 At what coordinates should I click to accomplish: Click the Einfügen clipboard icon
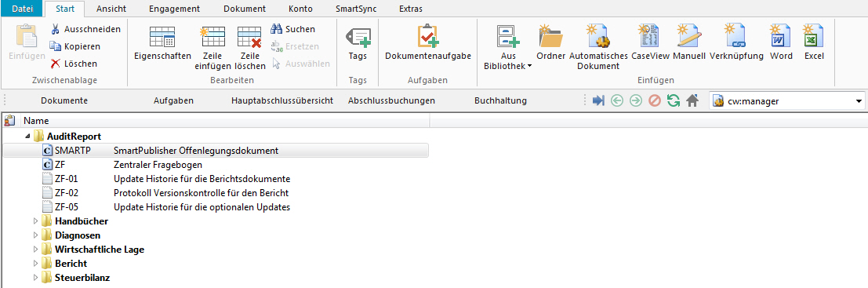27,37
